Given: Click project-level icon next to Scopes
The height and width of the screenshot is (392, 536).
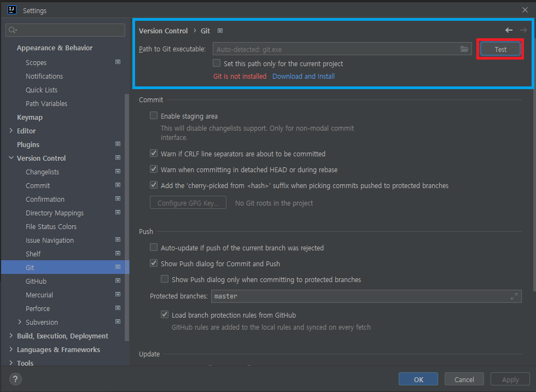Looking at the screenshot, I should point(118,62).
